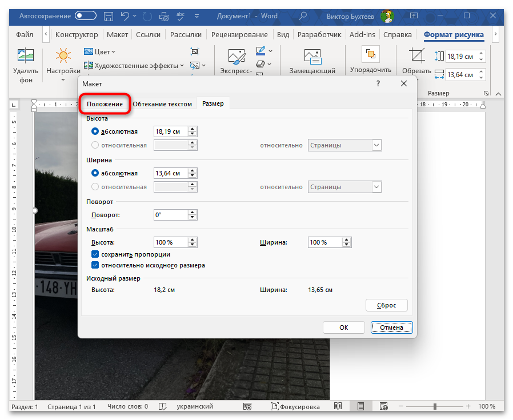513x420 pixels.
Task: Switch to Положение tab
Action: (105, 104)
